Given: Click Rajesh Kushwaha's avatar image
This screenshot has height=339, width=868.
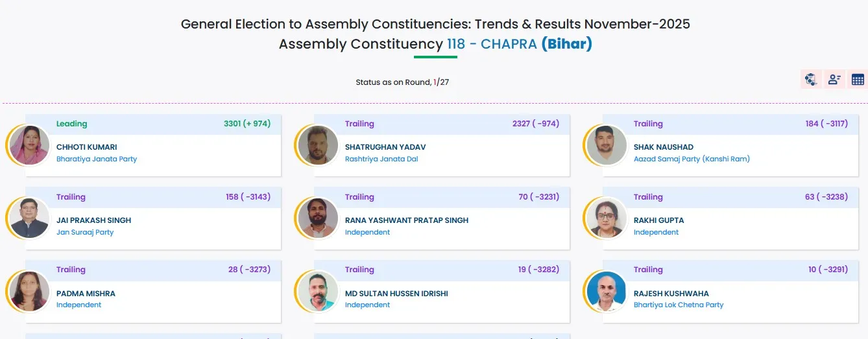Looking at the screenshot, I should (606, 291).
